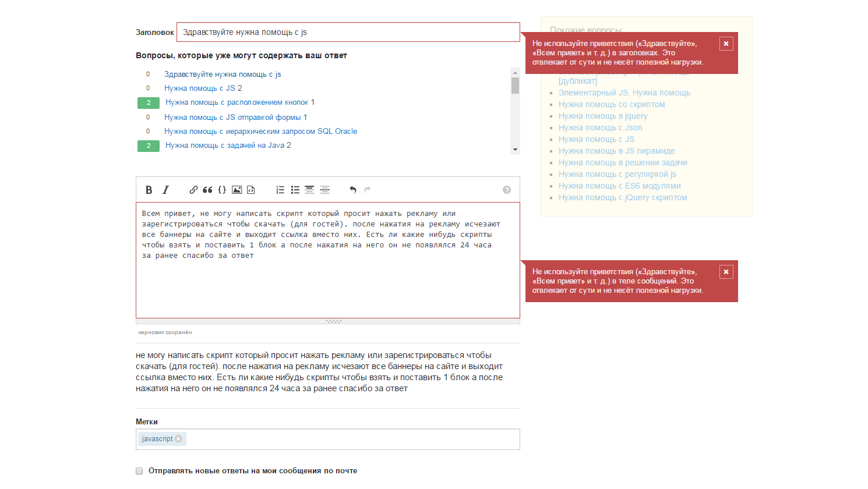Toggle bold formatting in editor toolbar
Image resolution: width=868 pixels, height=489 pixels.
[149, 190]
